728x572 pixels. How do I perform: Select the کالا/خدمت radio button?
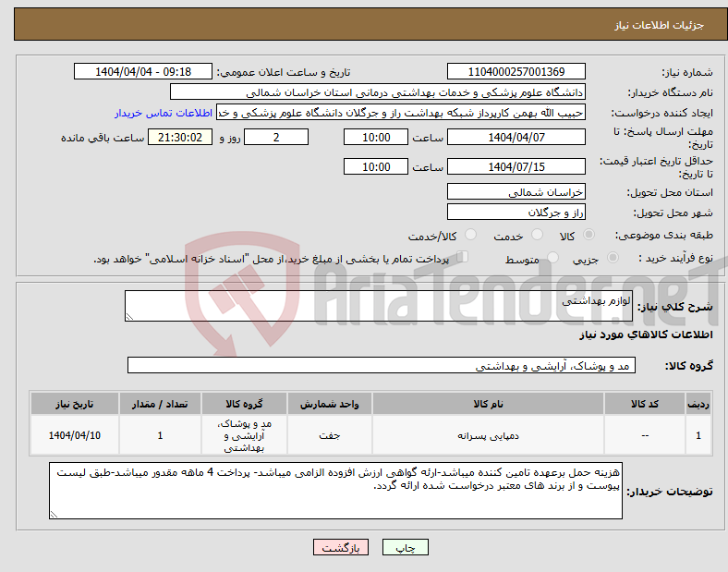470,235
